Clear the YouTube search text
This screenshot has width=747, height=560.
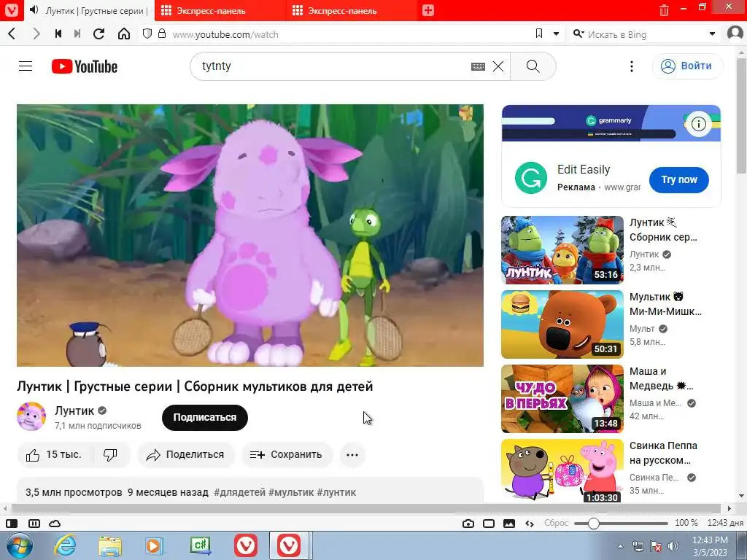click(498, 66)
